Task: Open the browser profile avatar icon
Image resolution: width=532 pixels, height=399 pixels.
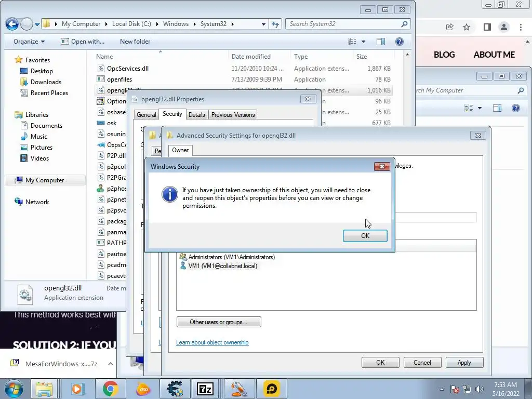Action: (504, 27)
